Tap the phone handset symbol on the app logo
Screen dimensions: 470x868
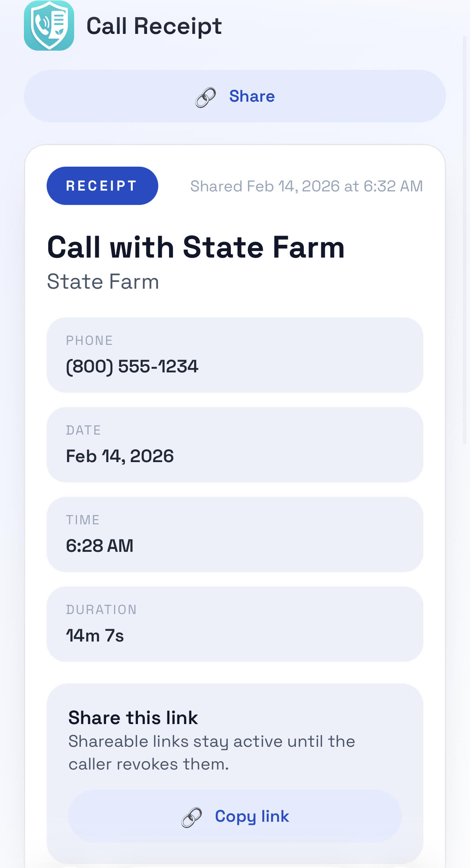coord(42,23)
